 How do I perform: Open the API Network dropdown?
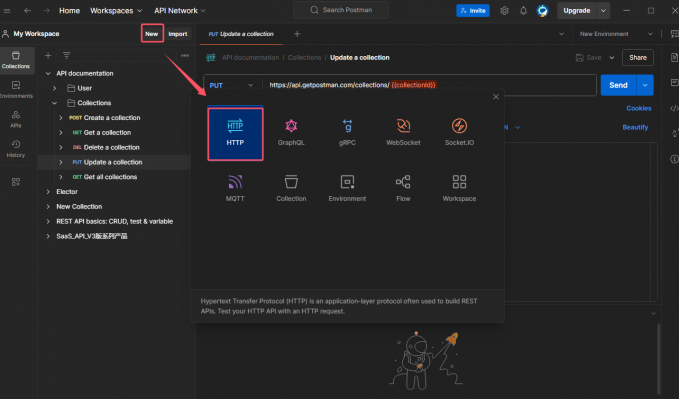point(179,10)
